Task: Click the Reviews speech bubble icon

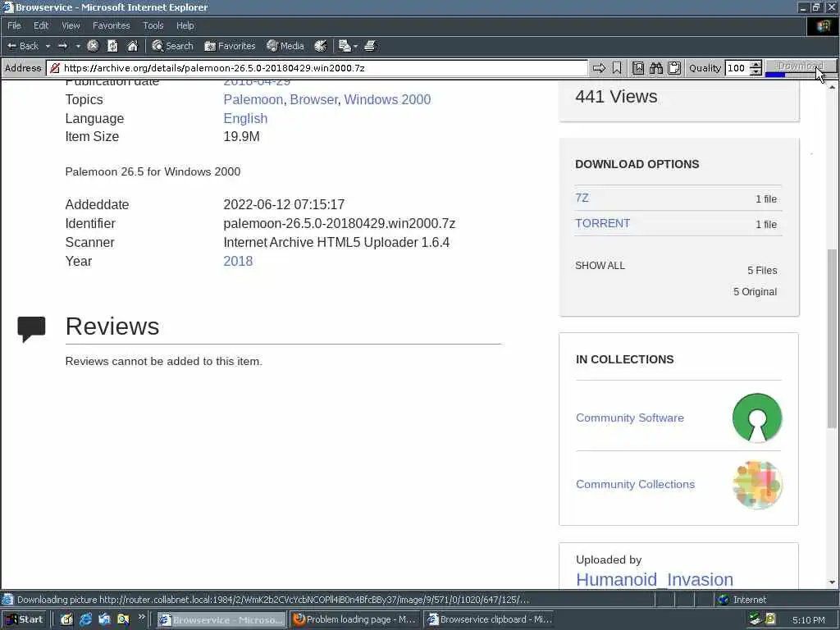Action: click(x=31, y=328)
